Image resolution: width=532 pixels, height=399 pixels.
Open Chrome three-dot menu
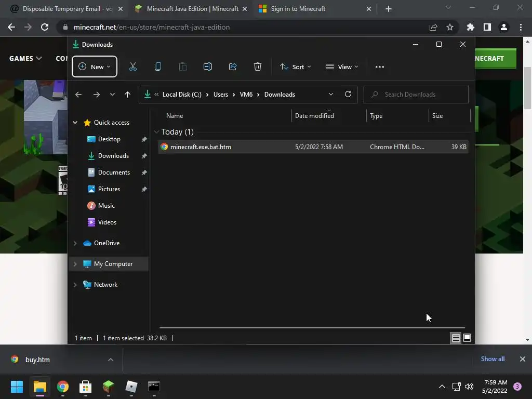521,27
